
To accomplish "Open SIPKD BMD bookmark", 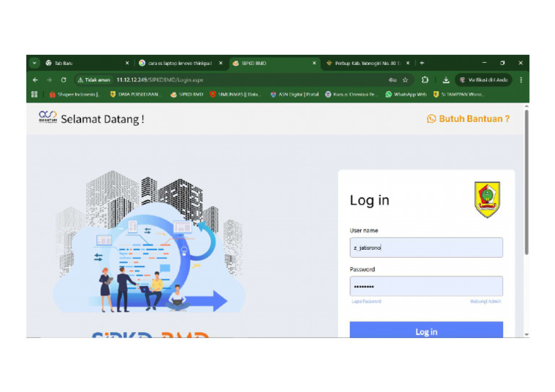I will [187, 95].
